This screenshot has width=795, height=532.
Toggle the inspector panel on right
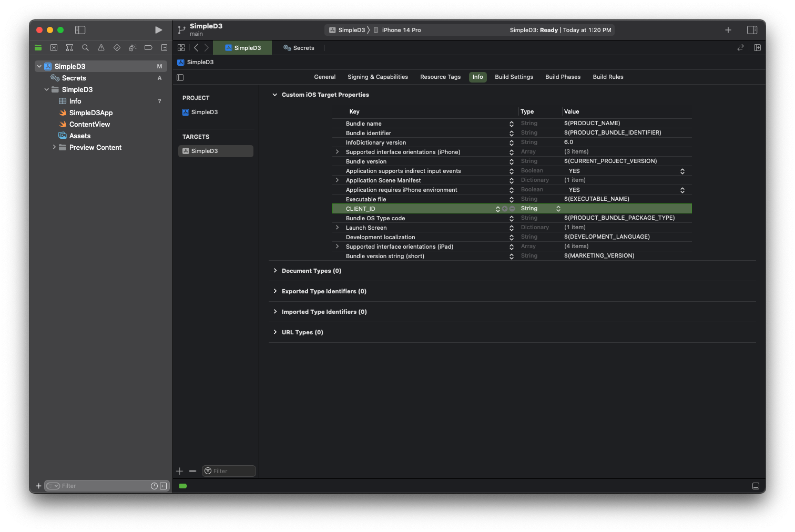(x=752, y=30)
